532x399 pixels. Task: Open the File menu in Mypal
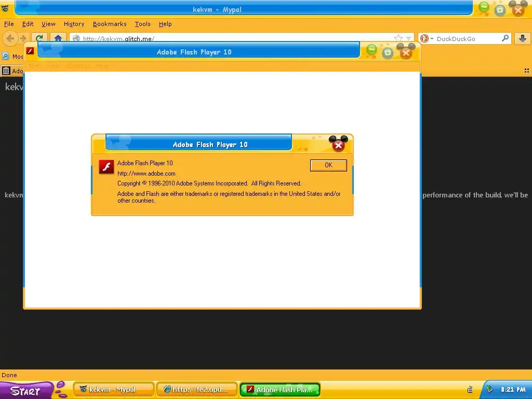[x=9, y=24]
